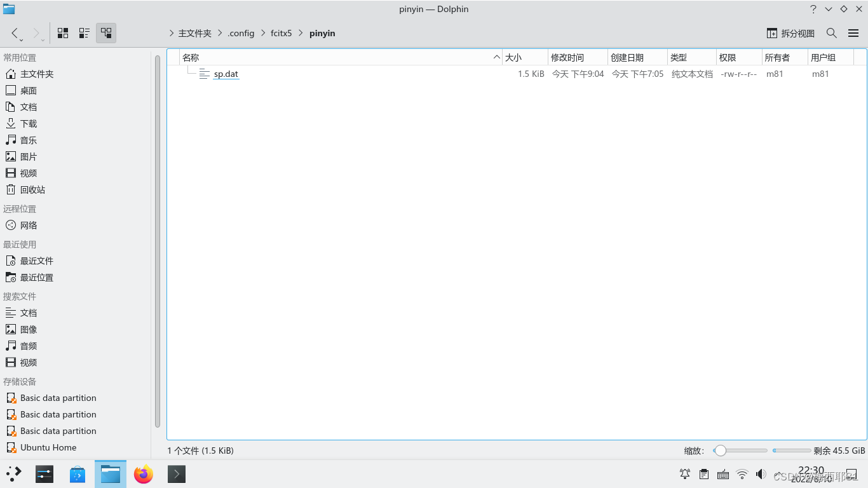The image size is (868, 488).
Task: Expand breadcrumb arrow before .config
Action: [220, 33]
